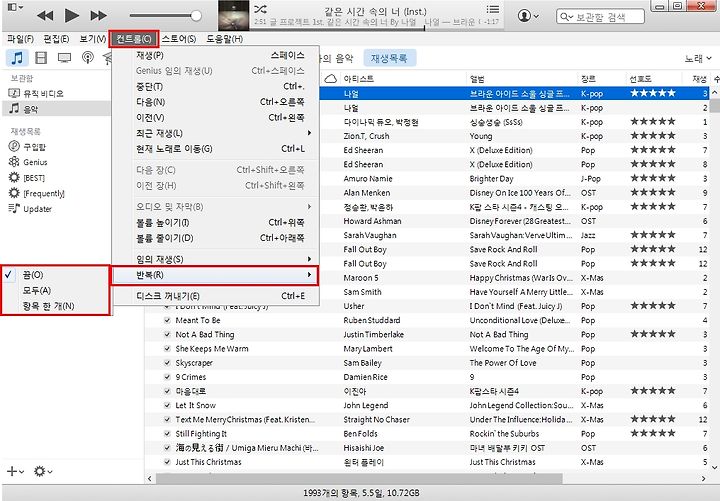
Task: Choose 다음(N) menu entry
Action: coord(215,102)
